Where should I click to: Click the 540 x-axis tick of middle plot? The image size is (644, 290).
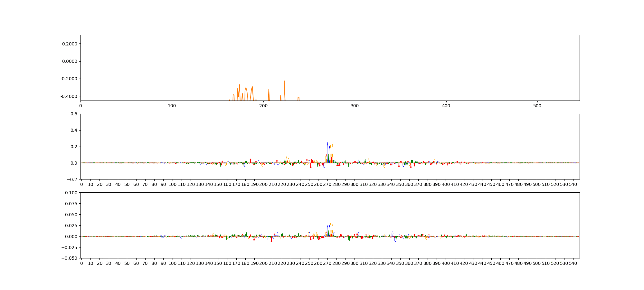pos(573,184)
